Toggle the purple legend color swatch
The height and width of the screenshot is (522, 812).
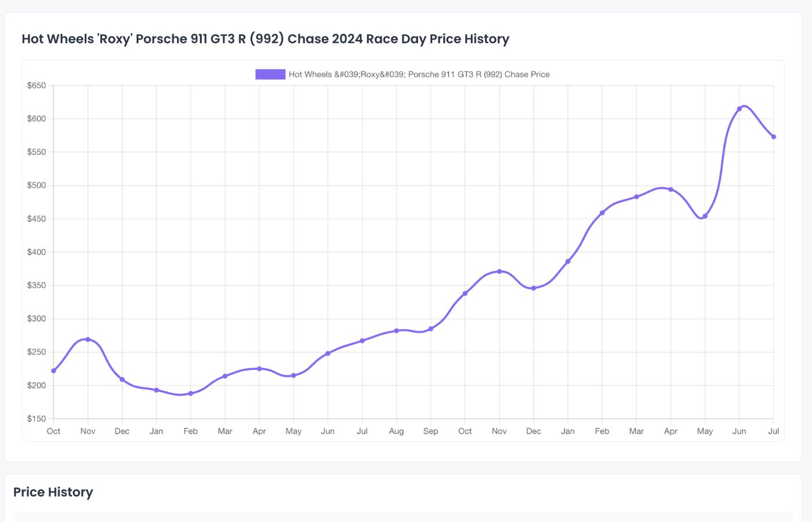click(270, 74)
